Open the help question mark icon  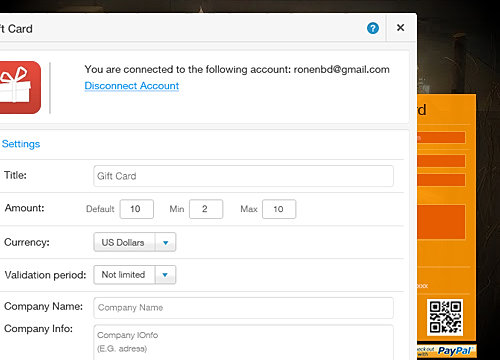click(x=373, y=28)
